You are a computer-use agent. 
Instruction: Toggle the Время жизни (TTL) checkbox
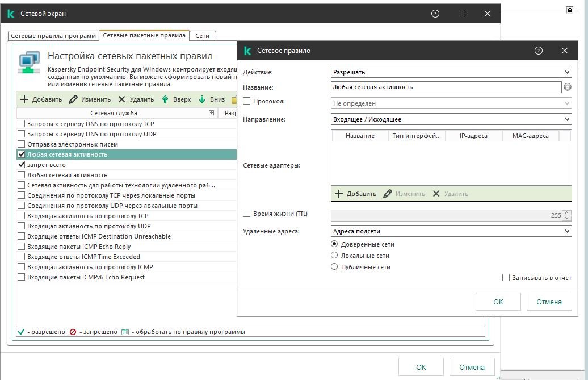[247, 214]
